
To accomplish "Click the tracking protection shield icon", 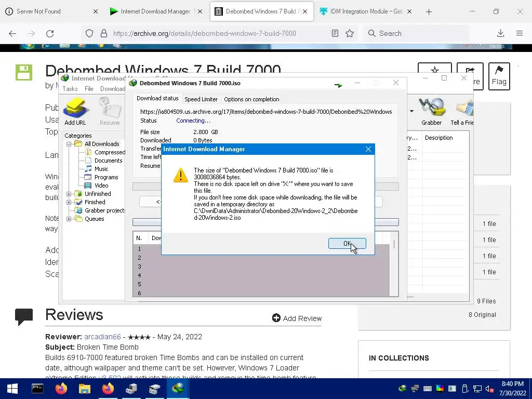I will (89, 33).
